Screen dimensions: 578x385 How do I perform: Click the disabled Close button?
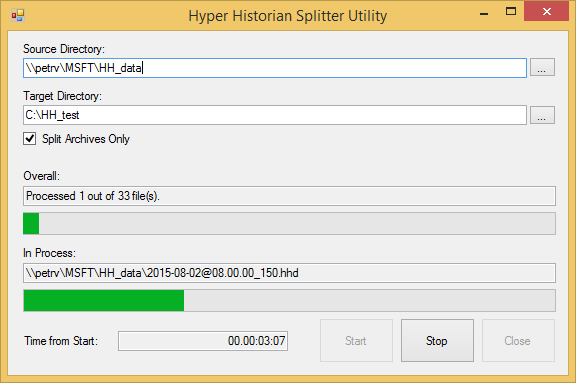[x=518, y=341]
